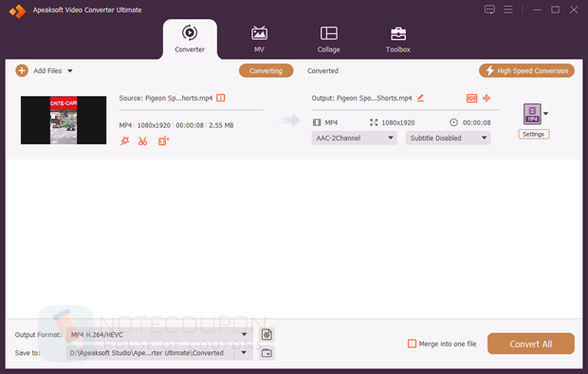588x374 pixels.
Task: Open the Subtitle Disabled dropdown
Action: (448, 139)
